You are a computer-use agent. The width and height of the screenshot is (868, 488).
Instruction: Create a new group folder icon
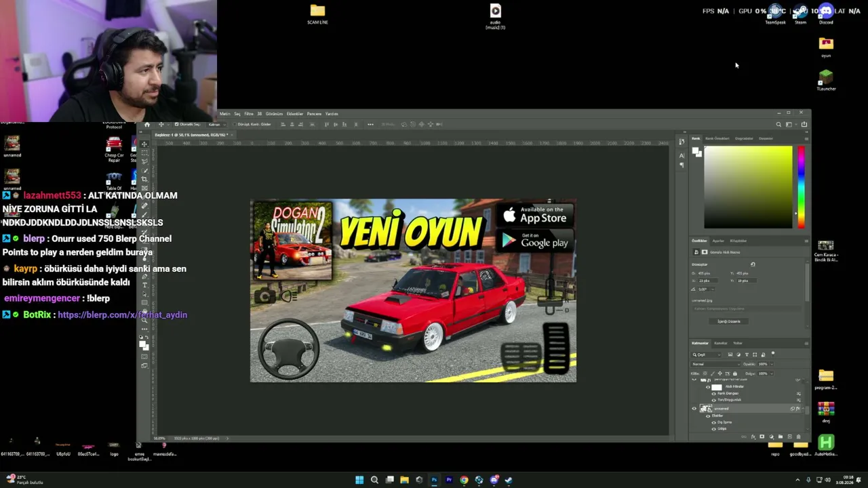point(780,437)
